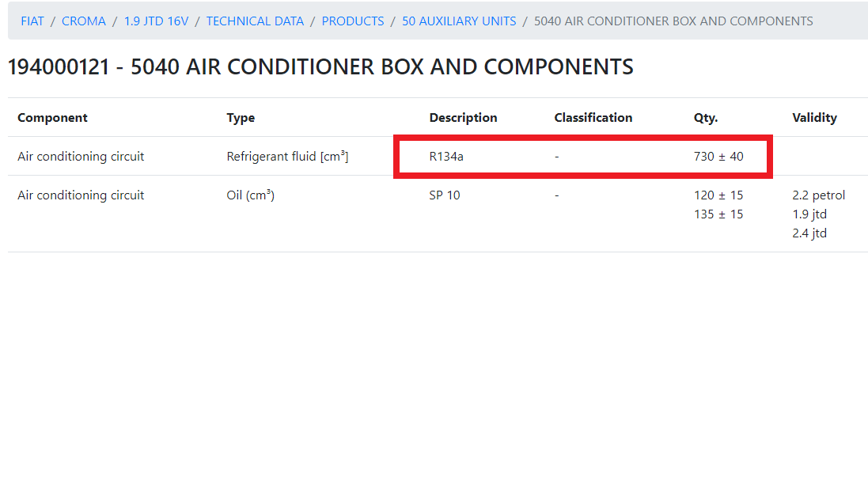
Task: Click the 730 ± 40 quantity value
Action: click(718, 157)
